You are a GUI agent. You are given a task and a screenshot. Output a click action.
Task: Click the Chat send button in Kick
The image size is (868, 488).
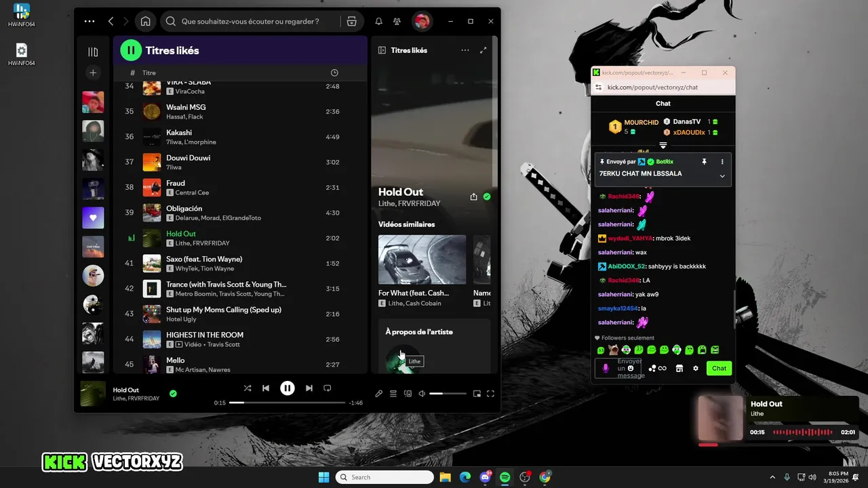[719, 368]
